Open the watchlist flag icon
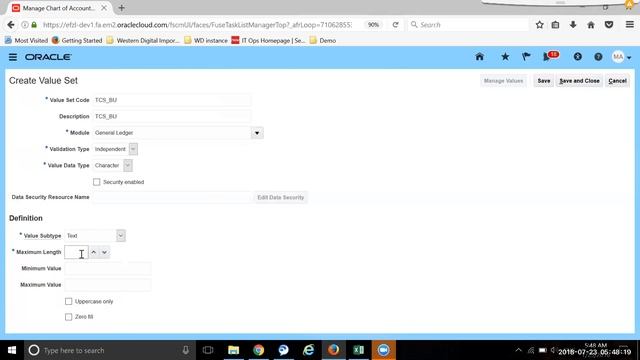 point(526,57)
